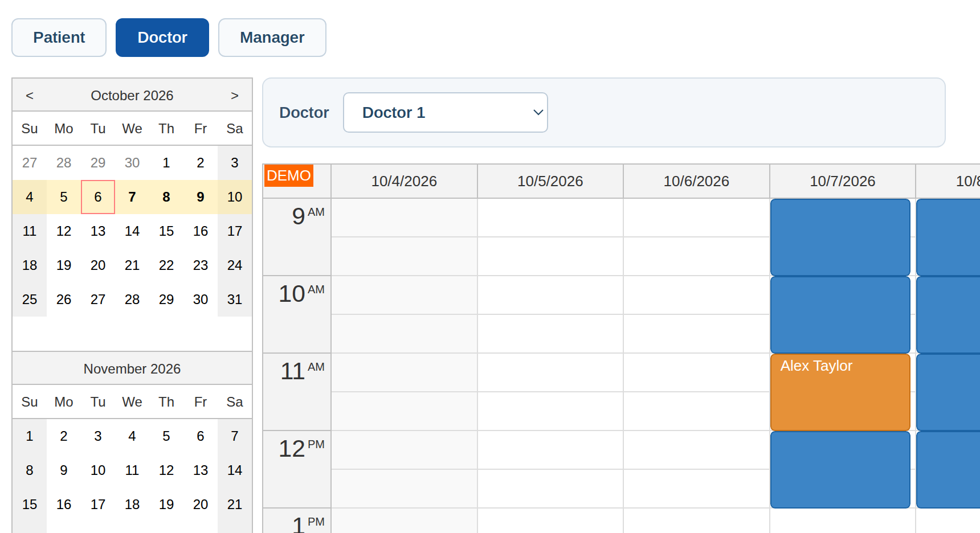Click the November 2026 month title
The height and width of the screenshot is (533, 980).
[x=132, y=369]
